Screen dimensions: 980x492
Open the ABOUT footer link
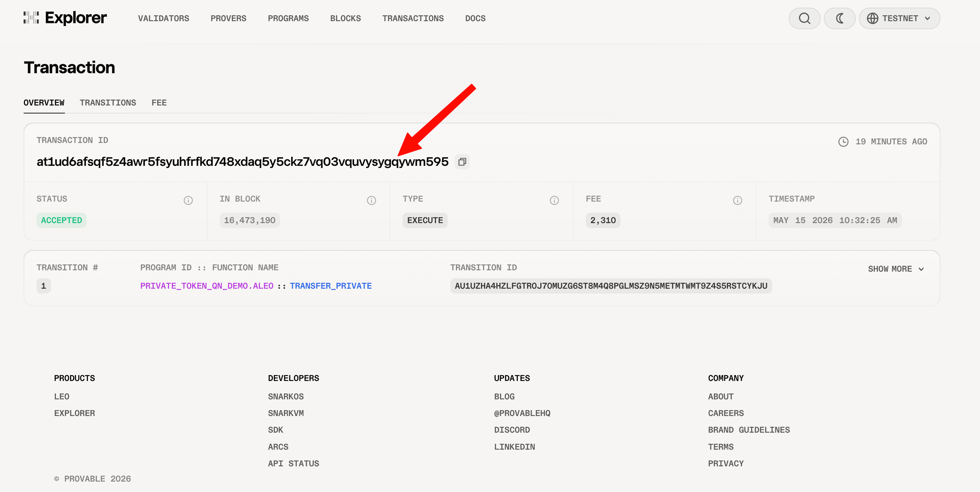point(720,397)
